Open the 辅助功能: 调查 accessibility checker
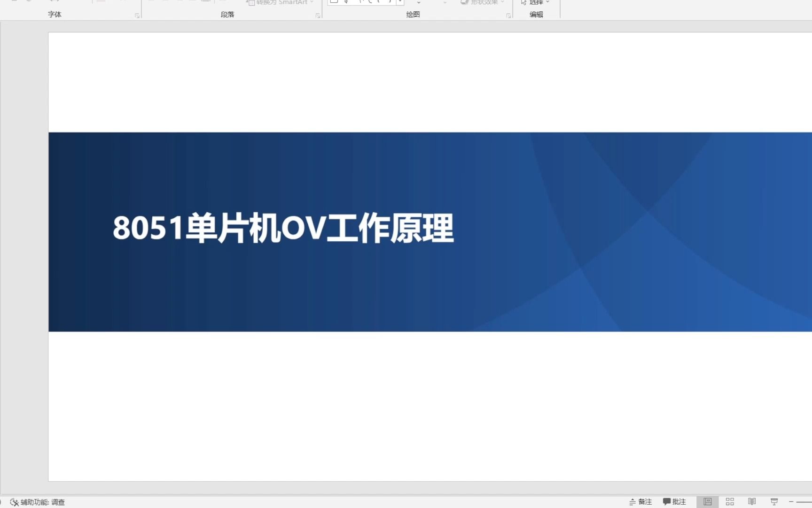Image resolution: width=812 pixels, height=508 pixels. point(38,502)
